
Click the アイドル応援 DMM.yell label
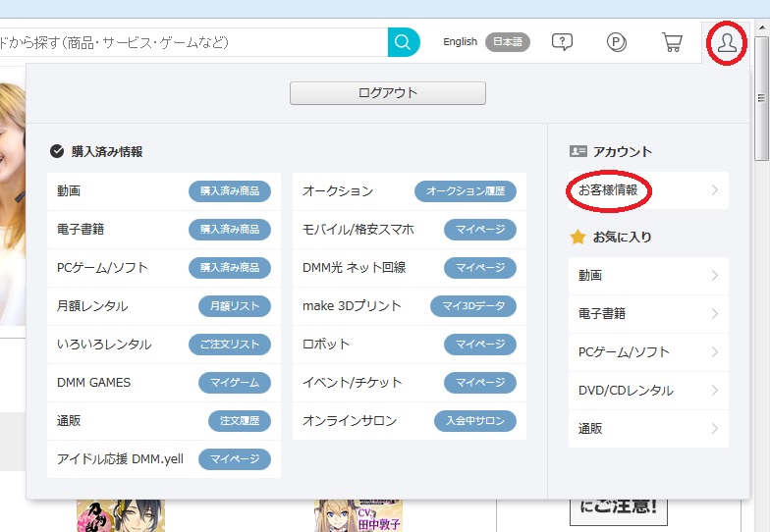tap(120, 459)
